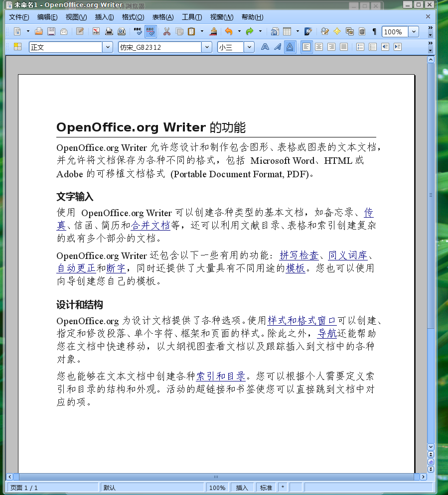This screenshot has width=448, height=495.
Task: Open the 视图(V) menu
Action: (x=76, y=17)
